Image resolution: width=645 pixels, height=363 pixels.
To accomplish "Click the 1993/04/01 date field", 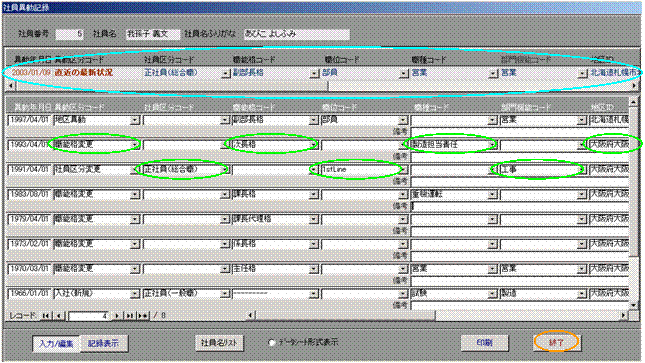I will (29, 145).
